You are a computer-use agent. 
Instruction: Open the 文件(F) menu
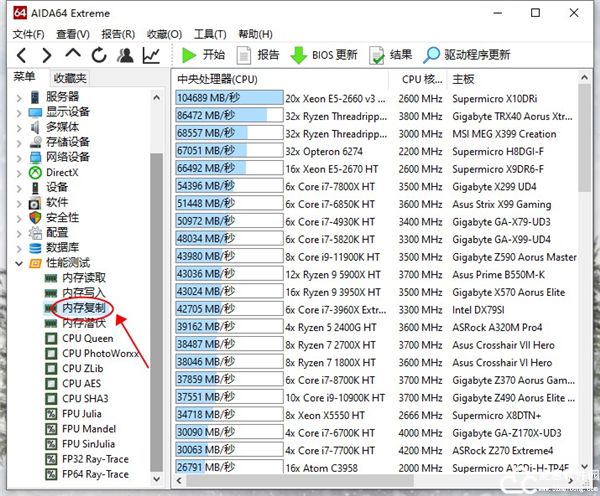pos(28,34)
